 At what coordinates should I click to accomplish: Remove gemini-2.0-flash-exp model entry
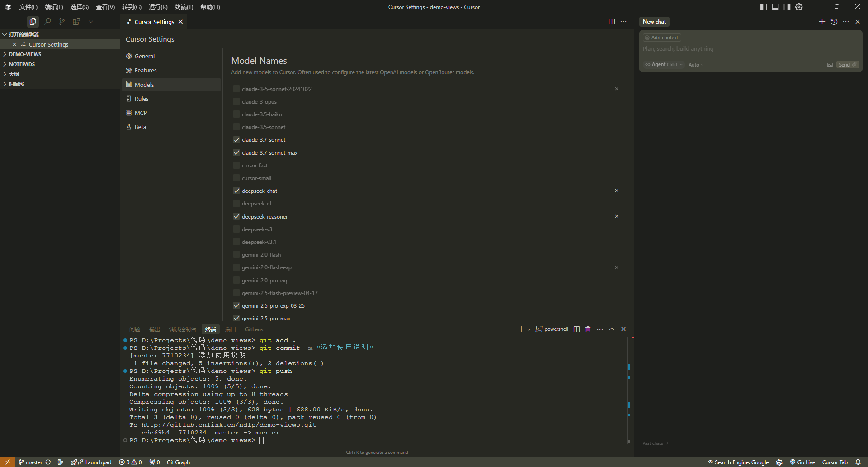click(x=616, y=267)
